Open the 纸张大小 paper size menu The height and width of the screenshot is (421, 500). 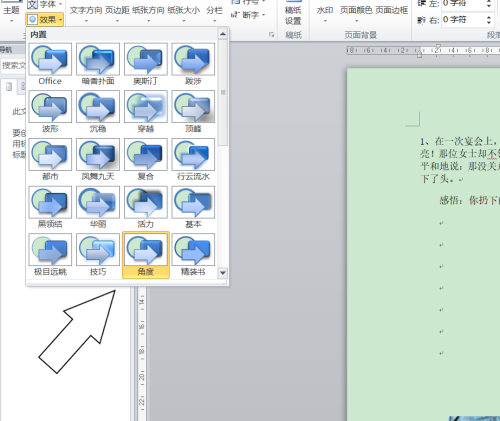(184, 13)
